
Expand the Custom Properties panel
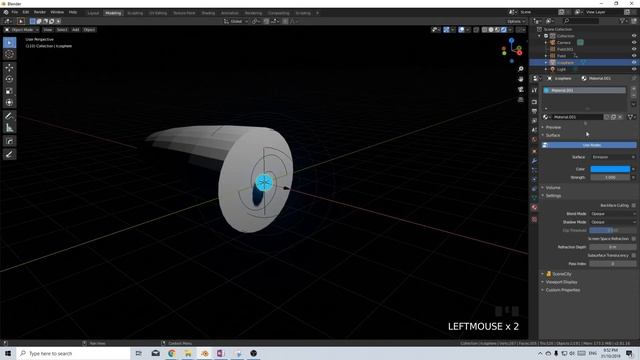pyautogui.click(x=562, y=290)
